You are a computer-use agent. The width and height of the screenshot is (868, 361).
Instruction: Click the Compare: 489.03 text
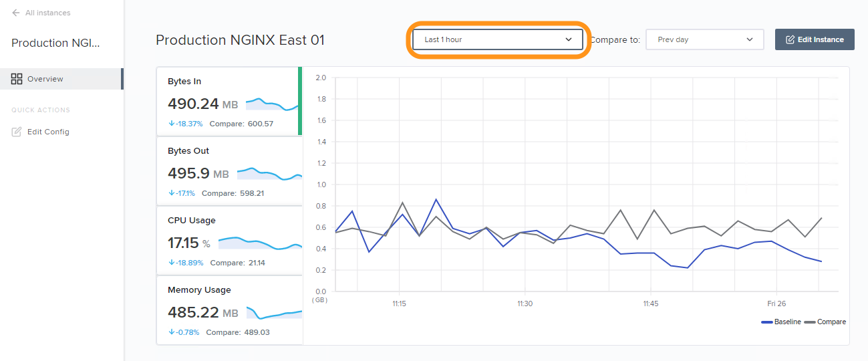237,332
